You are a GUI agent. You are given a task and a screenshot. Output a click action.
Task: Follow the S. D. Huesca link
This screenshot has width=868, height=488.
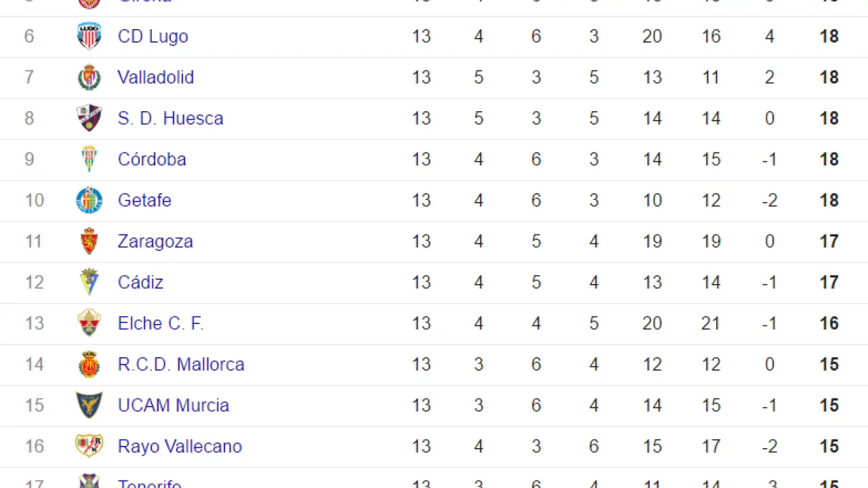point(170,119)
